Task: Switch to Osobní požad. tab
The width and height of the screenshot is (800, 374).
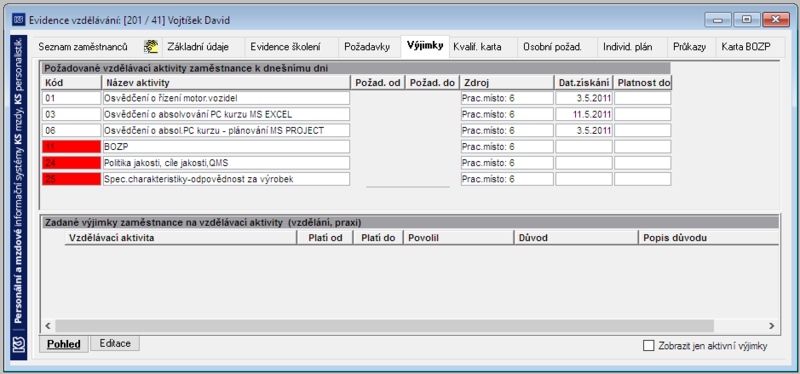Action: tap(552, 47)
